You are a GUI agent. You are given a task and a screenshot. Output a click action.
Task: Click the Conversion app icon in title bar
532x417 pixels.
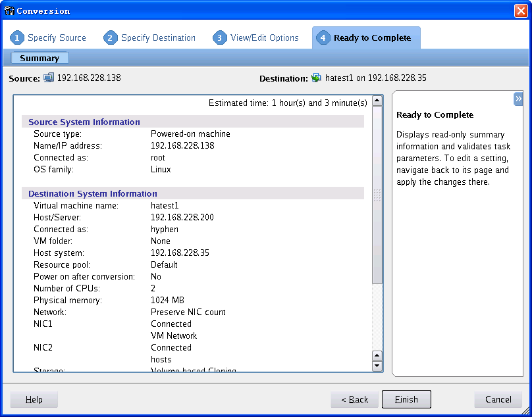pos(9,11)
